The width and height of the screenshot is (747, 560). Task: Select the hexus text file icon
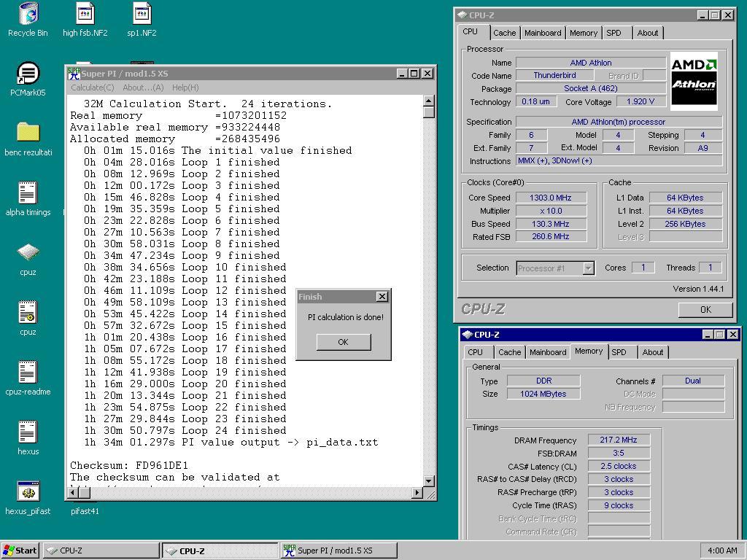[x=28, y=432]
